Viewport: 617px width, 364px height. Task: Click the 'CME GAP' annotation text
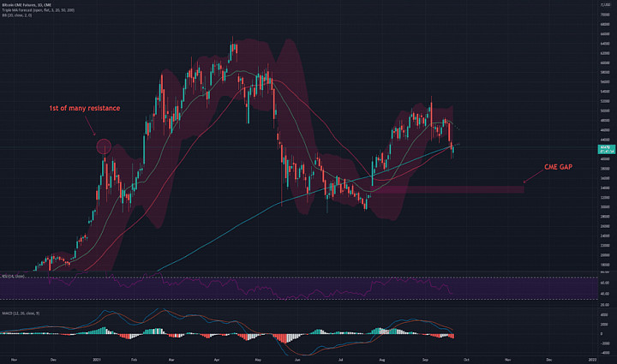coord(558,167)
